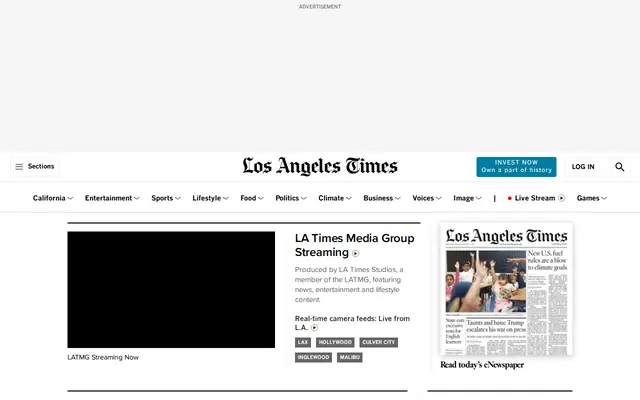This screenshot has width=640, height=400.
Task: Open the Games navigation menu
Action: [x=592, y=198]
